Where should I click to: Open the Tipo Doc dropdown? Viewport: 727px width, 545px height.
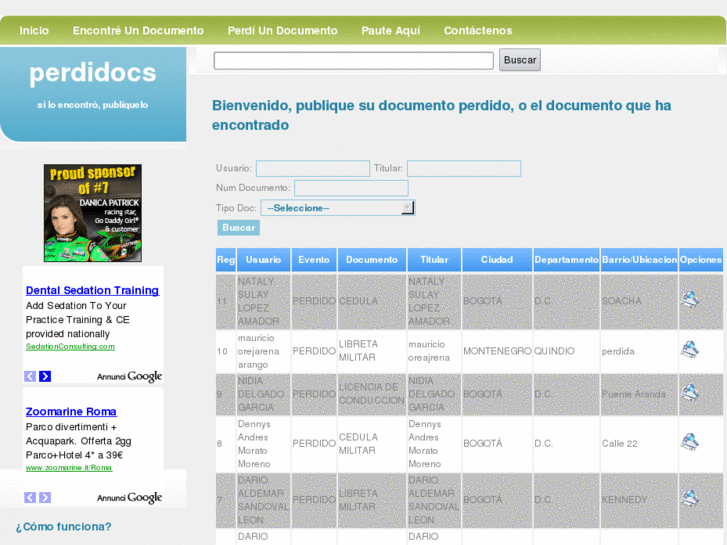pos(338,208)
